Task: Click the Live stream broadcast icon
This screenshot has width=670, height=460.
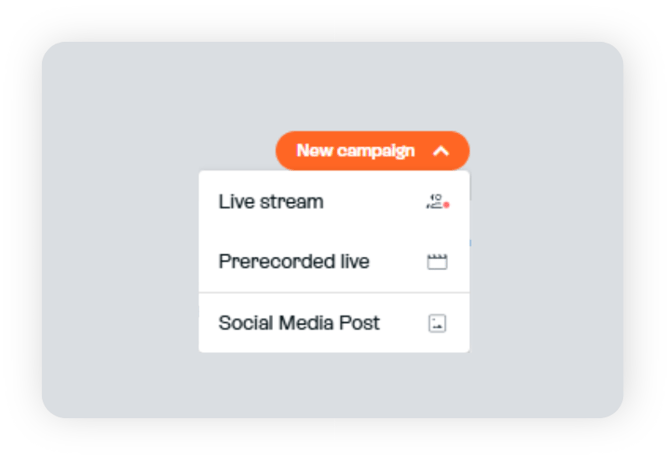Action: pyautogui.click(x=436, y=202)
